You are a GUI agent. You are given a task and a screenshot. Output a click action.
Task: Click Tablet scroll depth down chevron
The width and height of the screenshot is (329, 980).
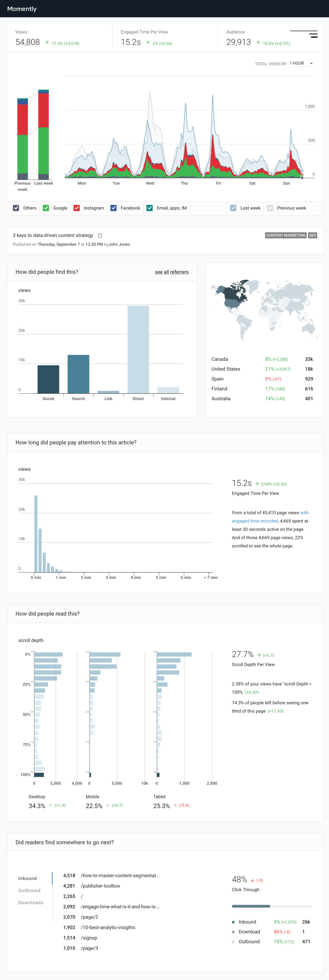[x=175, y=805]
